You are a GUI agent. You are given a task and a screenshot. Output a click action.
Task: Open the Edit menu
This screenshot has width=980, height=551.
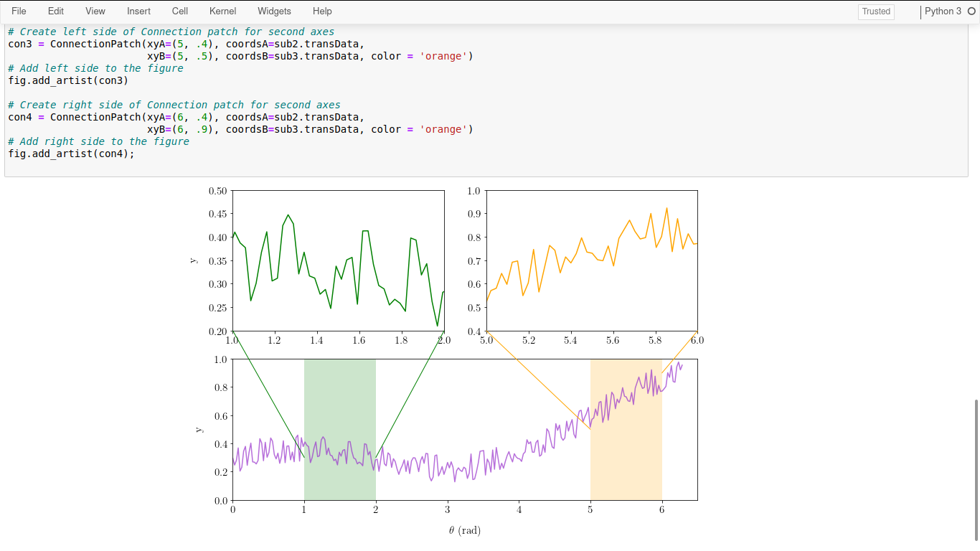55,11
